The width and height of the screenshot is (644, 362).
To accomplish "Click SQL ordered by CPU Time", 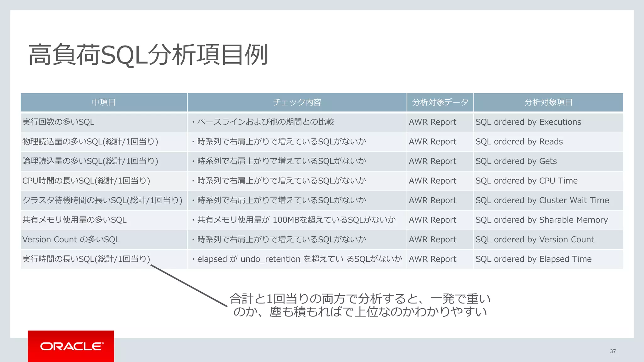I will click(x=526, y=181).
